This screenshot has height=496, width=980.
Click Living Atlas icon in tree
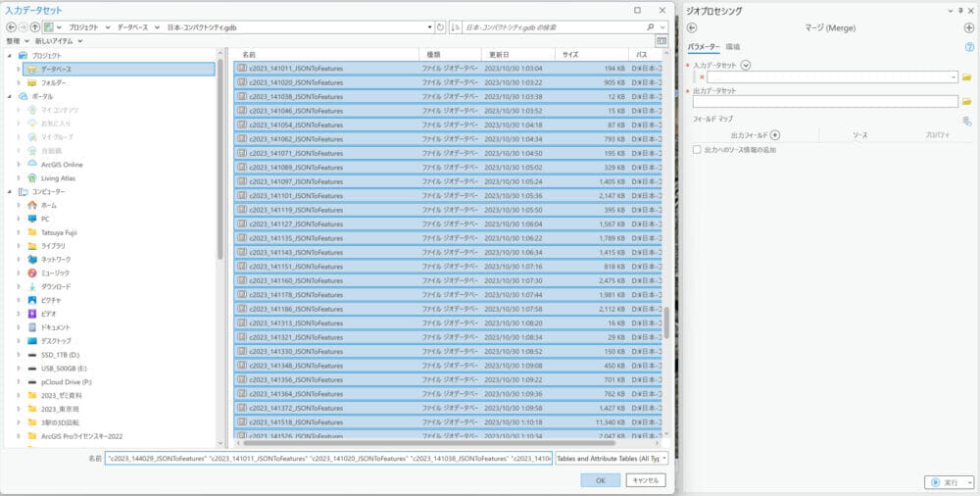32,177
